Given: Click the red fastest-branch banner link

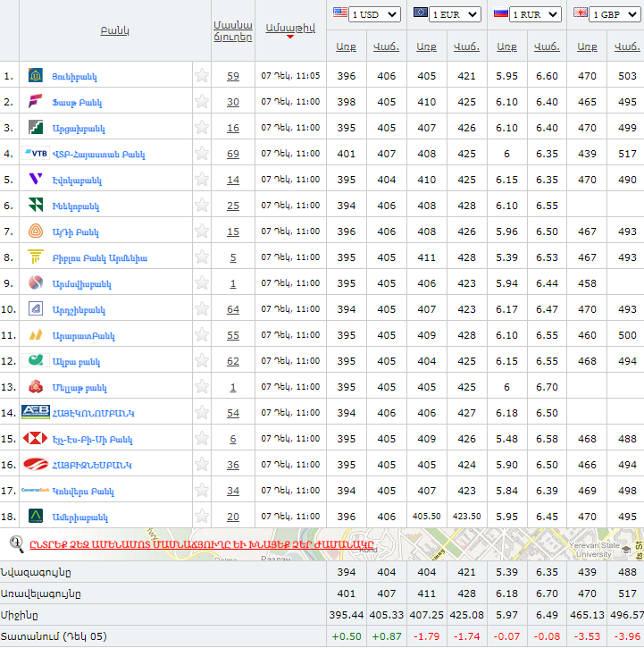Looking at the screenshot, I should click(202, 544).
